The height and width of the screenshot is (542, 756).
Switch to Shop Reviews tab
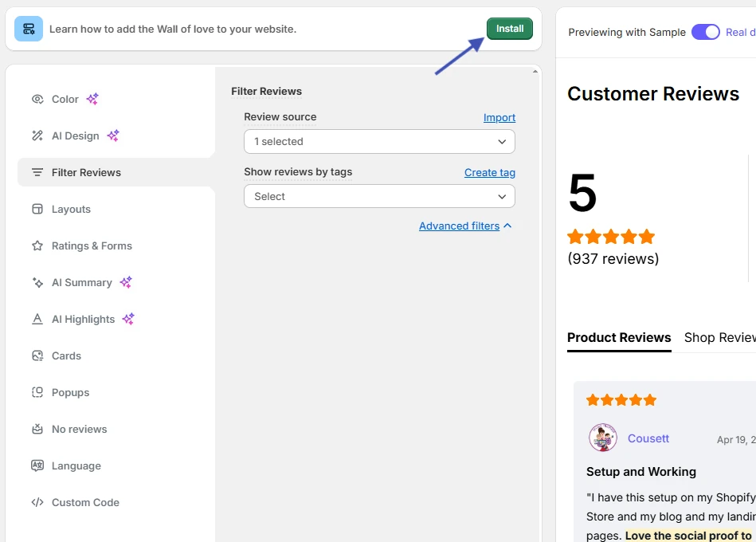pos(720,337)
